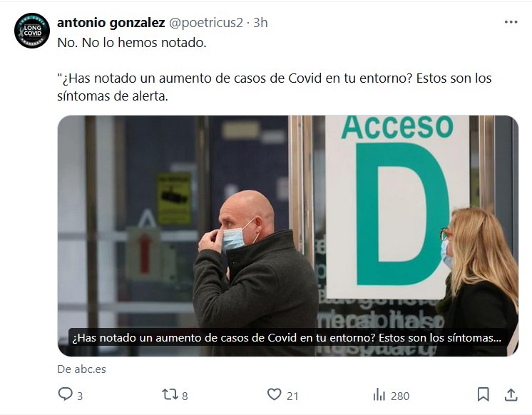Viewport: 532px width, 415px height.
Task: Bookmark this post
Action: [x=483, y=394]
